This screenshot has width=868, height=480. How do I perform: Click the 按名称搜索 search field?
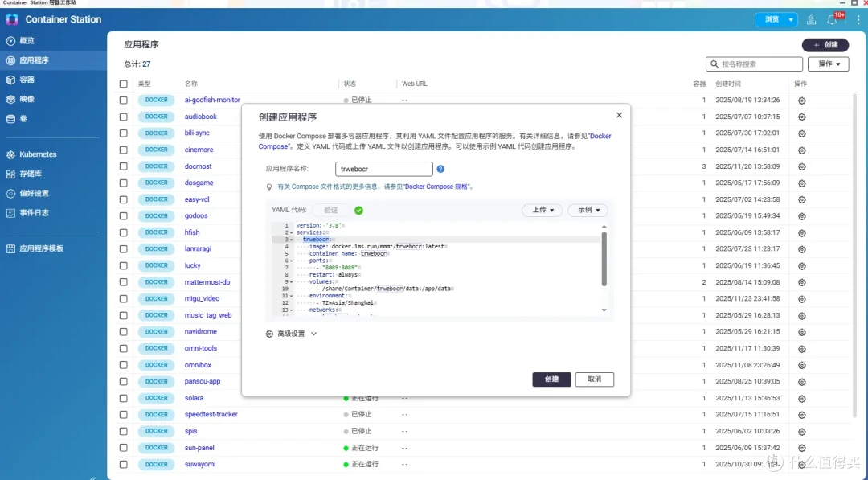[754, 64]
